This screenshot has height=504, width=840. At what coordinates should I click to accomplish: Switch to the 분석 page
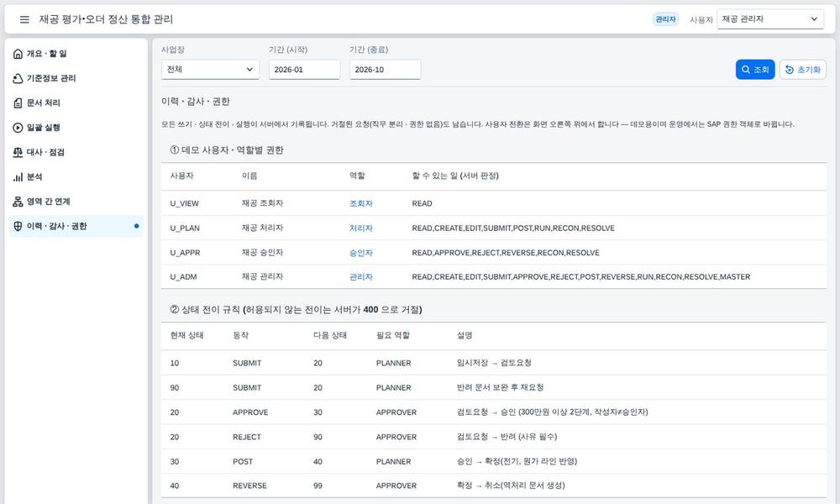click(x=76, y=176)
